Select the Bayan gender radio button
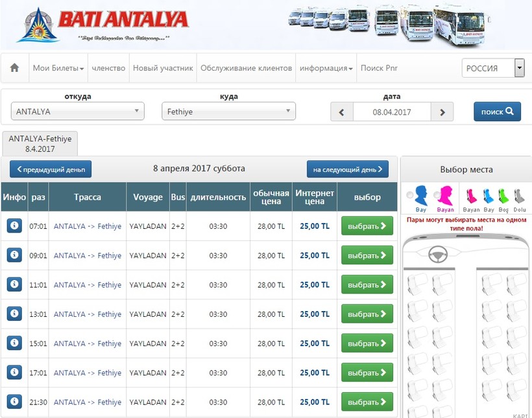This screenshot has width=532, height=418. pos(437,195)
